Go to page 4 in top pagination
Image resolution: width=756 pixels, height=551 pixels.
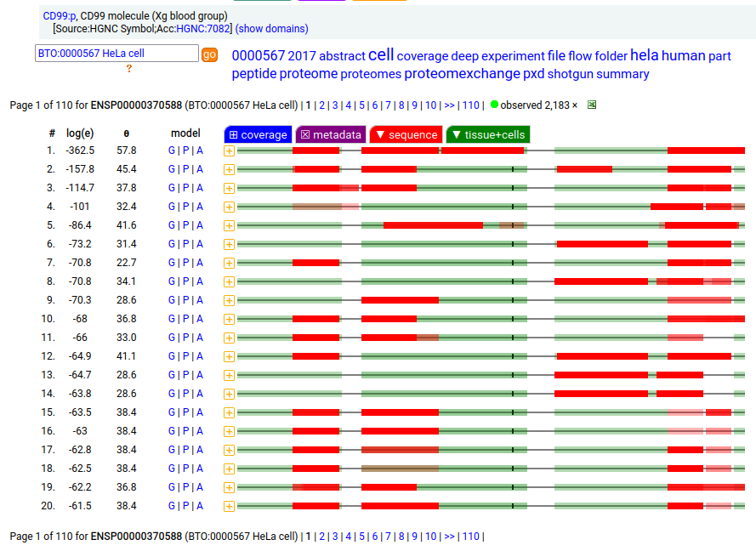(x=348, y=105)
